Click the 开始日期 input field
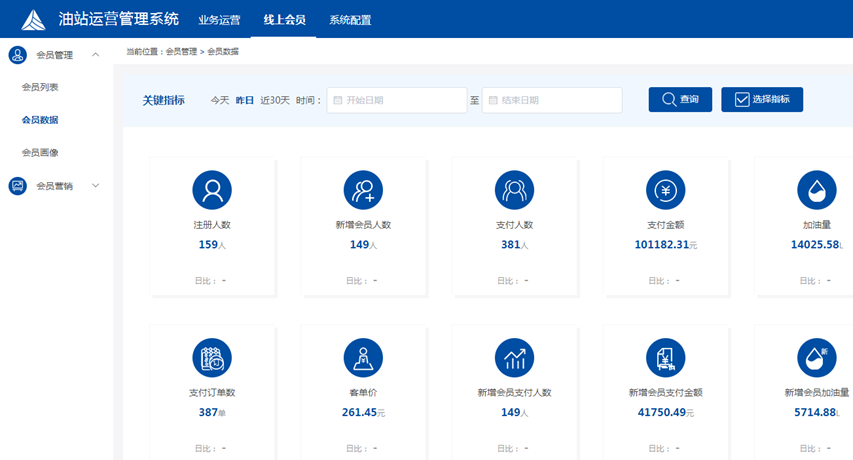Screen dimensions: 853x460 click(x=397, y=101)
